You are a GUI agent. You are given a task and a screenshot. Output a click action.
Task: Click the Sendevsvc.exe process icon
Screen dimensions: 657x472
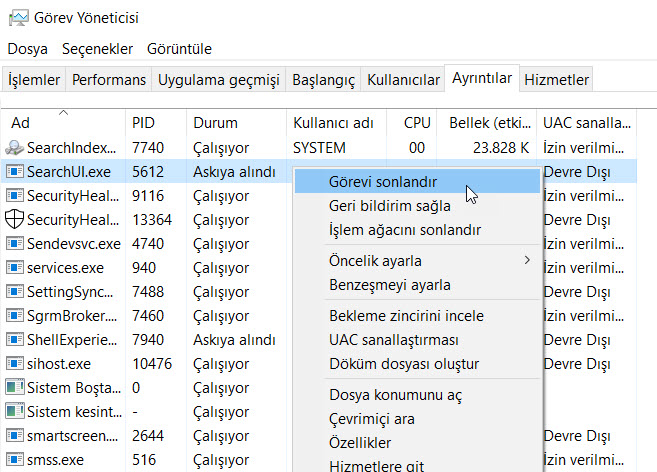pos(15,244)
